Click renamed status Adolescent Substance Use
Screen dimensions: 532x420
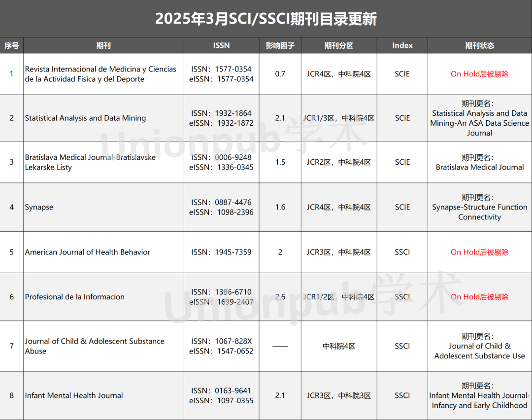click(x=480, y=346)
